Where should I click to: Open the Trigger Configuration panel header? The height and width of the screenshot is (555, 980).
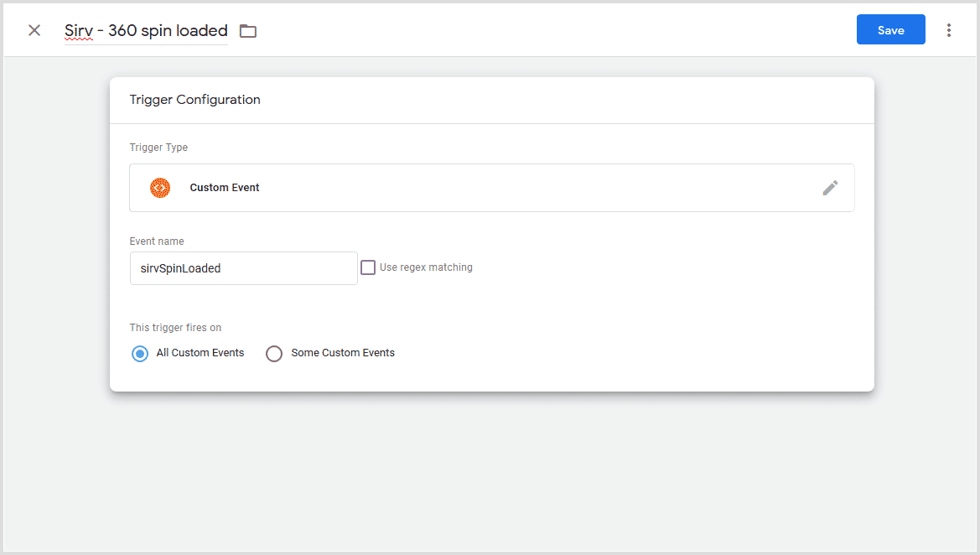click(194, 99)
